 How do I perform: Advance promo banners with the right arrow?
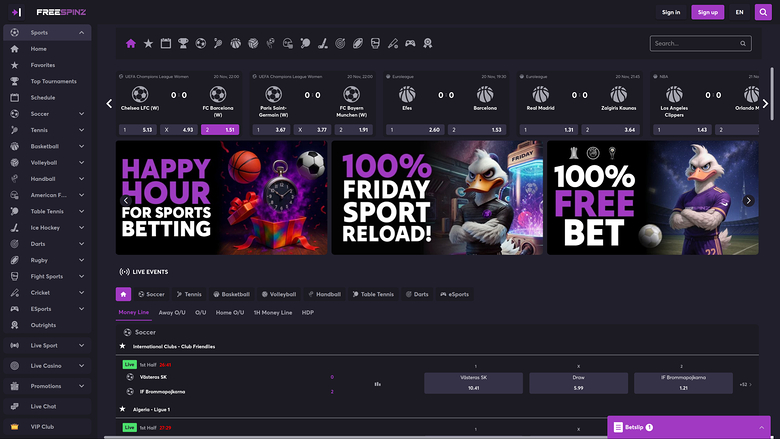click(748, 200)
